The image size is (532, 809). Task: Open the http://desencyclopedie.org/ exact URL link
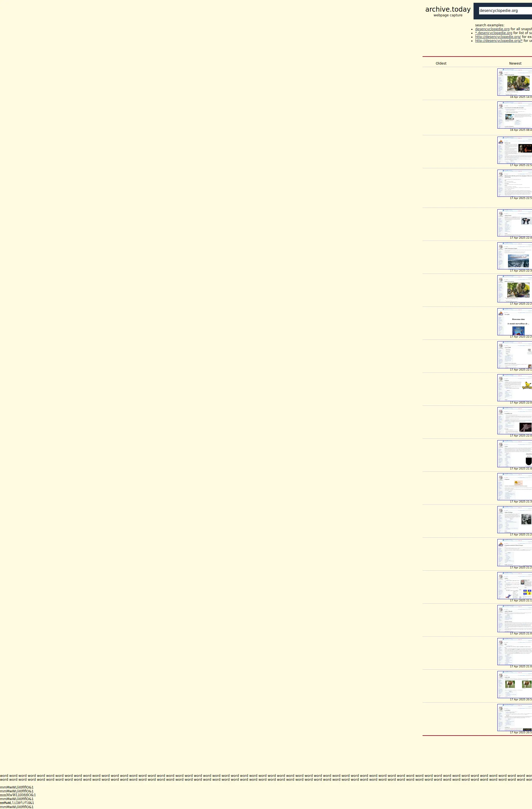(498, 37)
